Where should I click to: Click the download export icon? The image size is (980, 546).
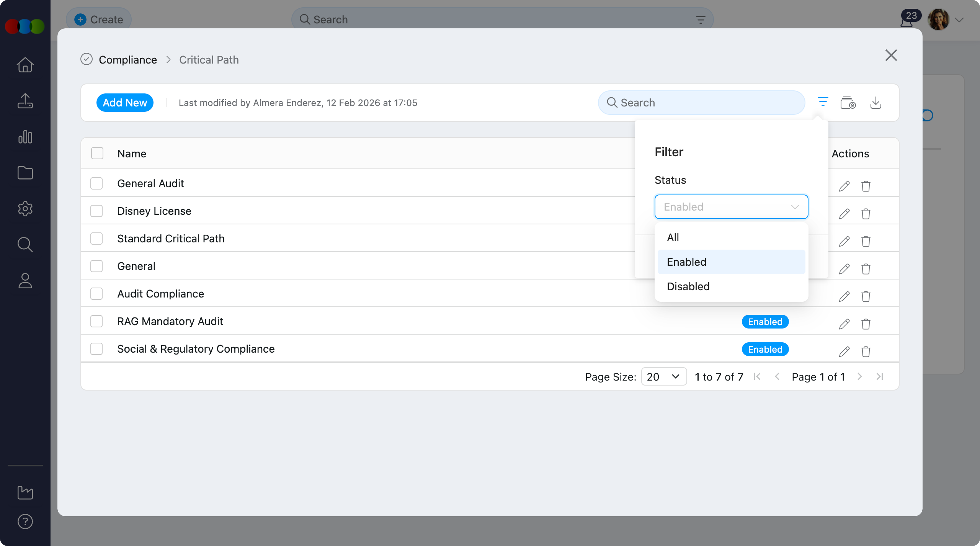tap(876, 103)
